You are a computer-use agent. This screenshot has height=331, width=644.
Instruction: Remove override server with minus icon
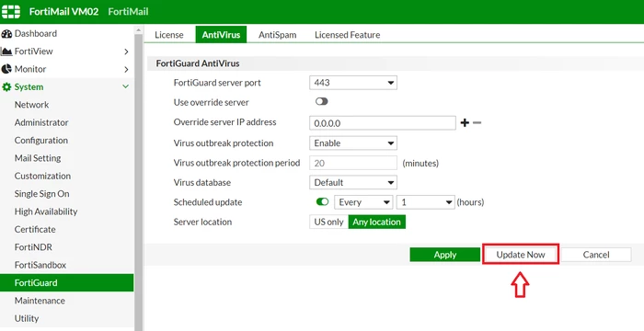[x=477, y=123]
